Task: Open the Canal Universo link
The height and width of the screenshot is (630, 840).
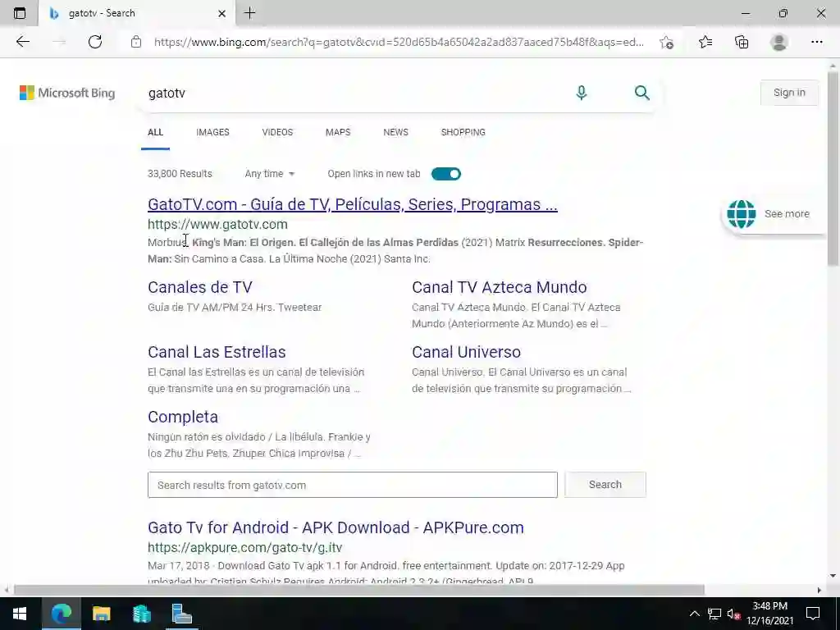Action: [x=466, y=352]
